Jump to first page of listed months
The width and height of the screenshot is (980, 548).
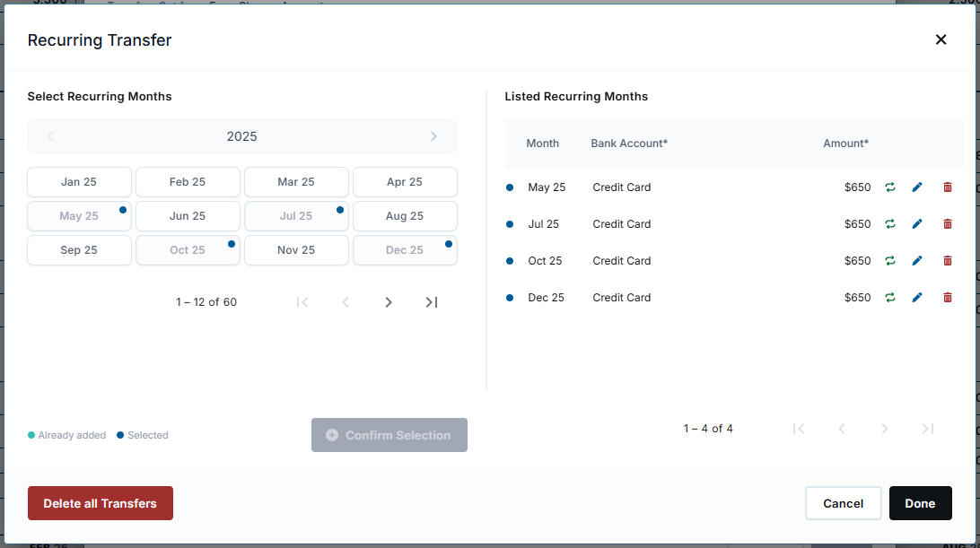[x=799, y=429]
